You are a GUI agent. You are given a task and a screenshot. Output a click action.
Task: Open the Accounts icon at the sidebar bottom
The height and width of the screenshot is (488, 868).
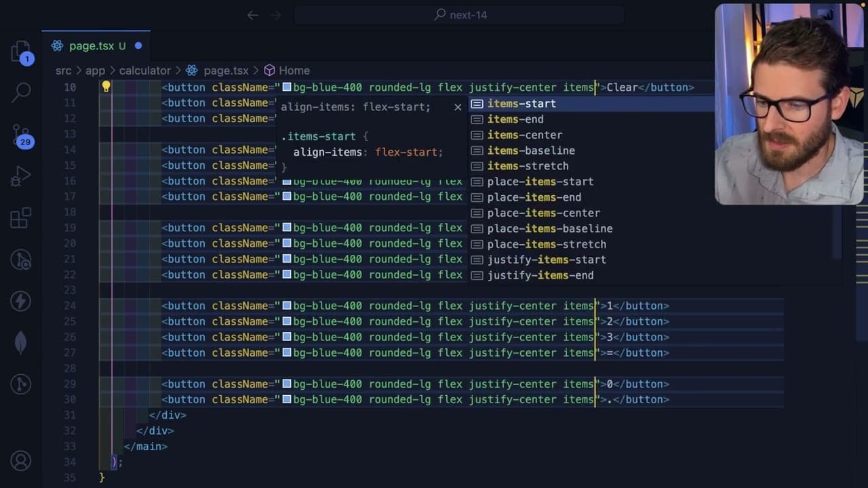click(x=21, y=462)
